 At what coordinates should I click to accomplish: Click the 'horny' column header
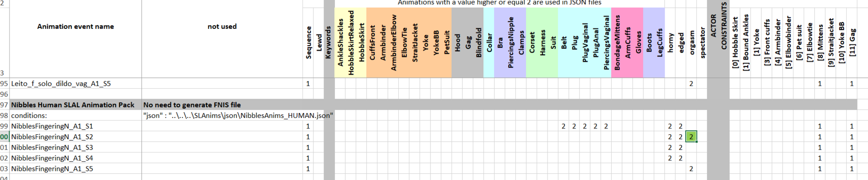click(670, 43)
